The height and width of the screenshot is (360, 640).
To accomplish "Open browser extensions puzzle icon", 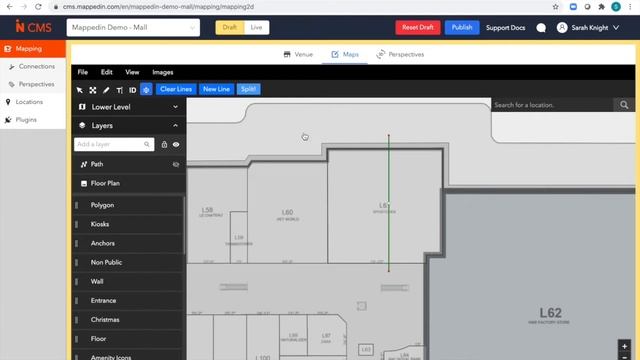I will pos(601,7).
